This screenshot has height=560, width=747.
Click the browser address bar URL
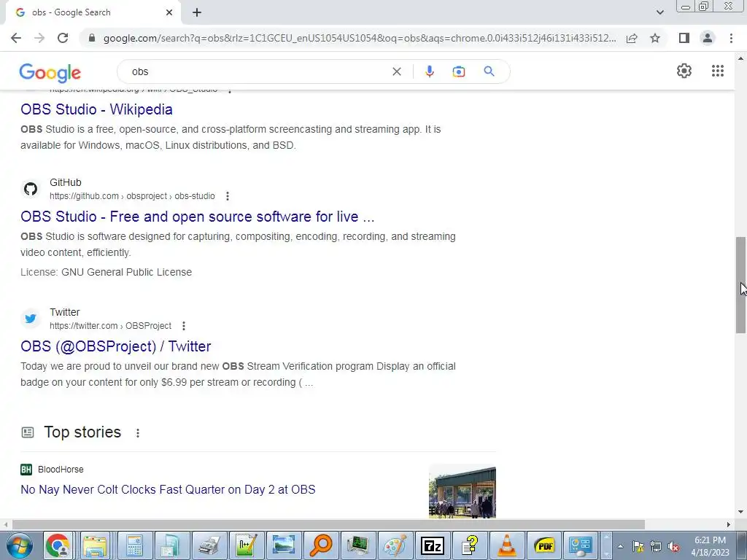pos(359,38)
